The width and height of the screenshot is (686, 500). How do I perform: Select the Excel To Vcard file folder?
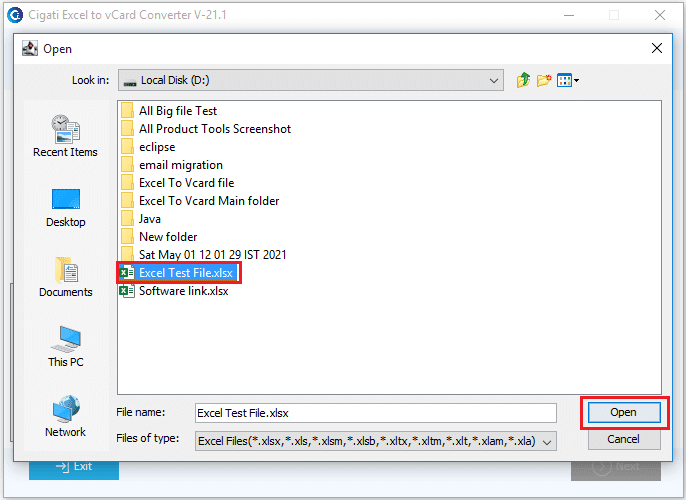tap(186, 182)
